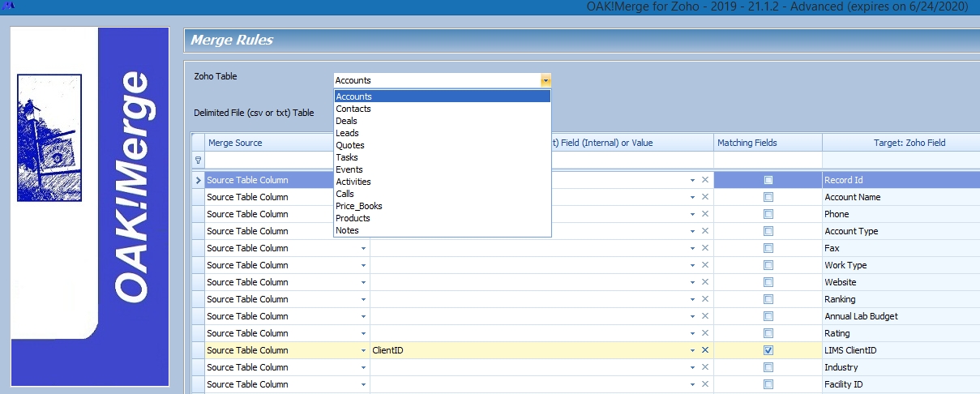Clear the field value in the Work Type row
Screen dimensions: 980x394
pos(704,265)
